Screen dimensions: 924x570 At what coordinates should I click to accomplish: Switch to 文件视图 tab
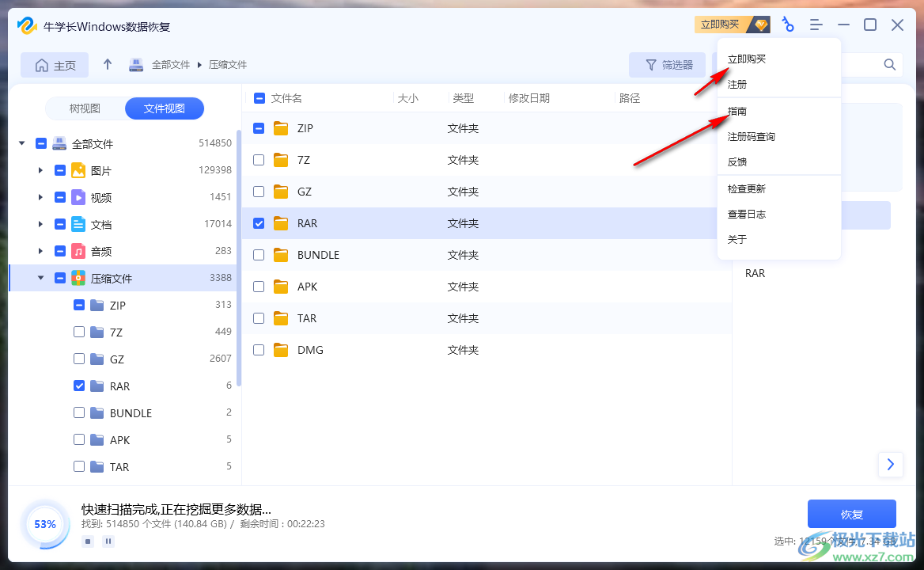pos(165,108)
